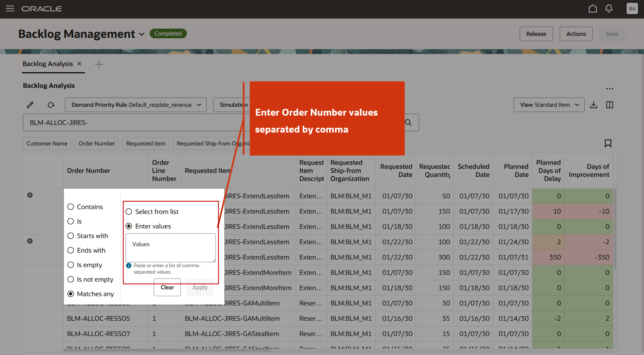The height and width of the screenshot is (355, 644).
Task: Select the Is not empty filter option
Action: [x=71, y=279]
